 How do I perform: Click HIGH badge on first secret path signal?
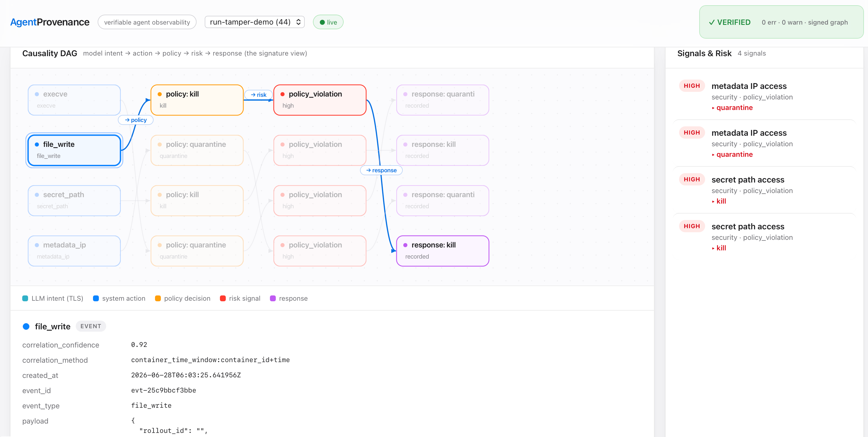(692, 180)
